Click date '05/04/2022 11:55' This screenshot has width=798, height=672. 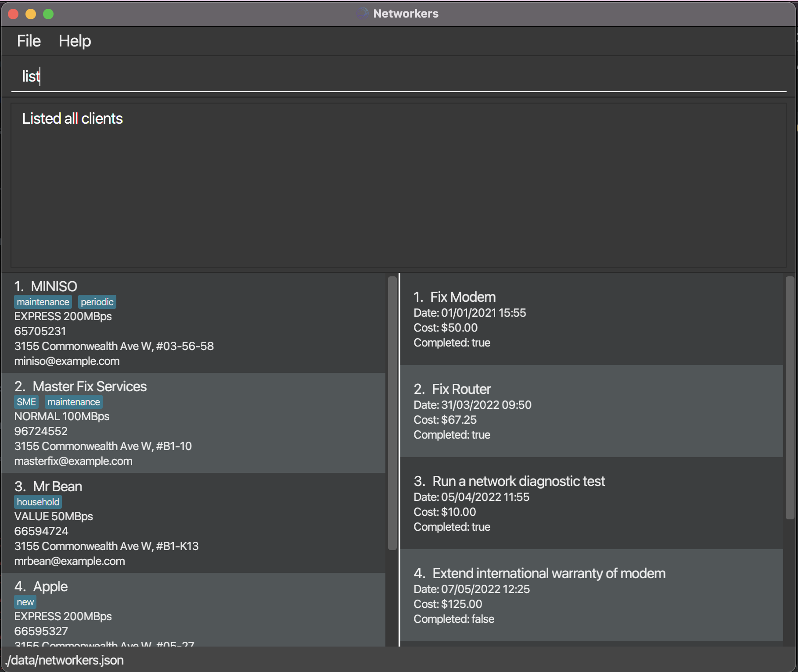[x=485, y=497]
